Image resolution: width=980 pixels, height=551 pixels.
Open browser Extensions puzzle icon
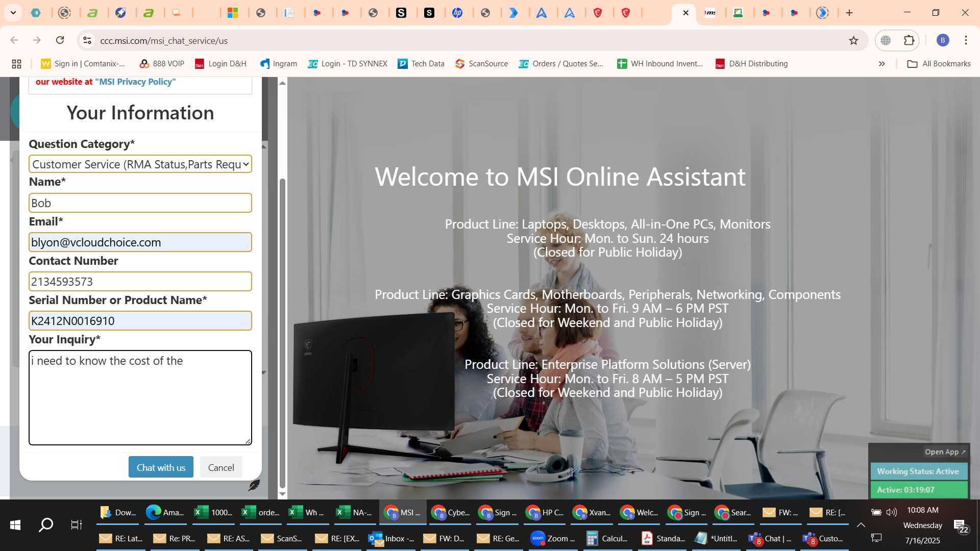pyautogui.click(x=909, y=40)
